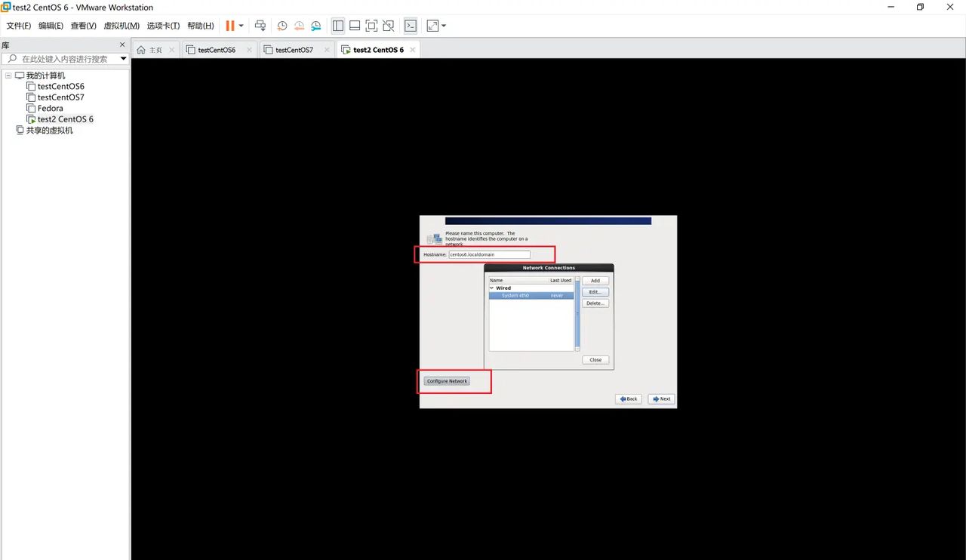
Task: Click the Last Used column header
Action: point(561,280)
